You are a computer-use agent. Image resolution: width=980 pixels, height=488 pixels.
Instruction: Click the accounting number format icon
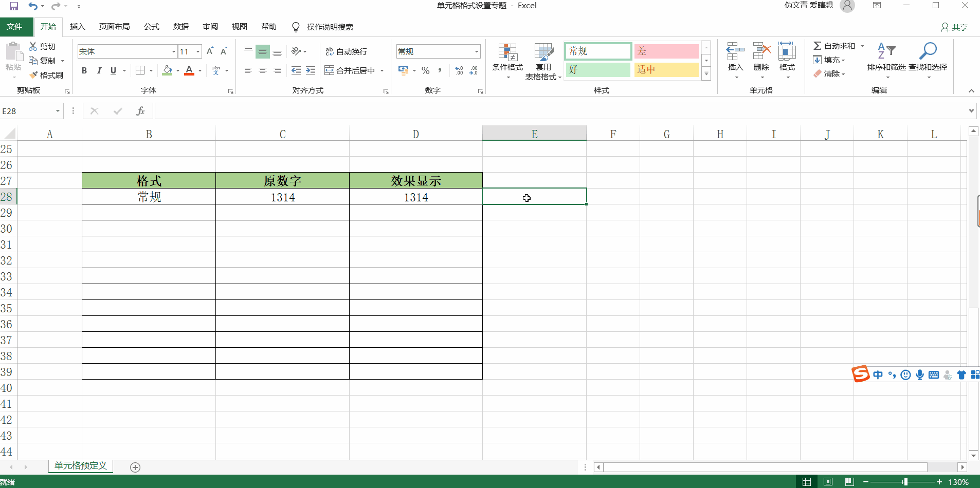point(404,70)
